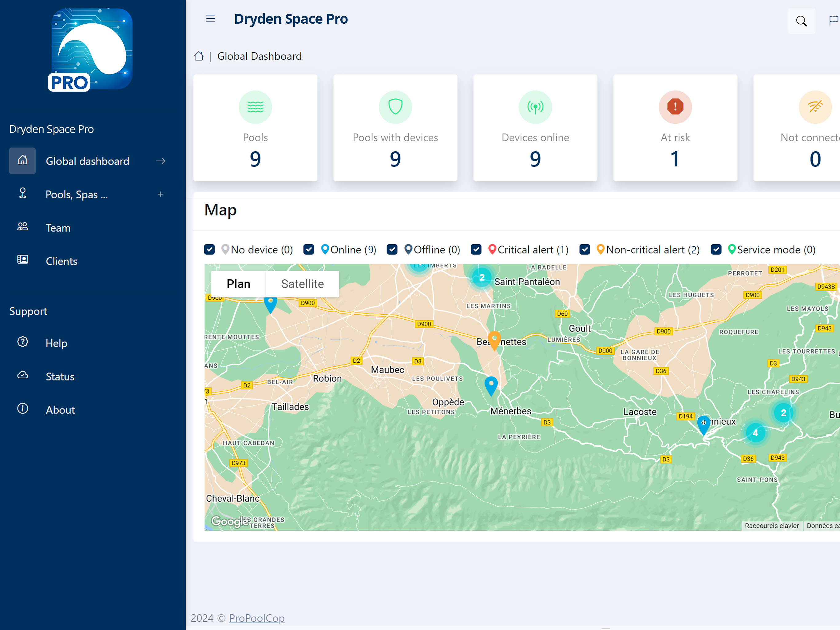Uncheck the Online (9) checkbox
Image resolution: width=840 pixels, height=630 pixels.
(309, 250)
